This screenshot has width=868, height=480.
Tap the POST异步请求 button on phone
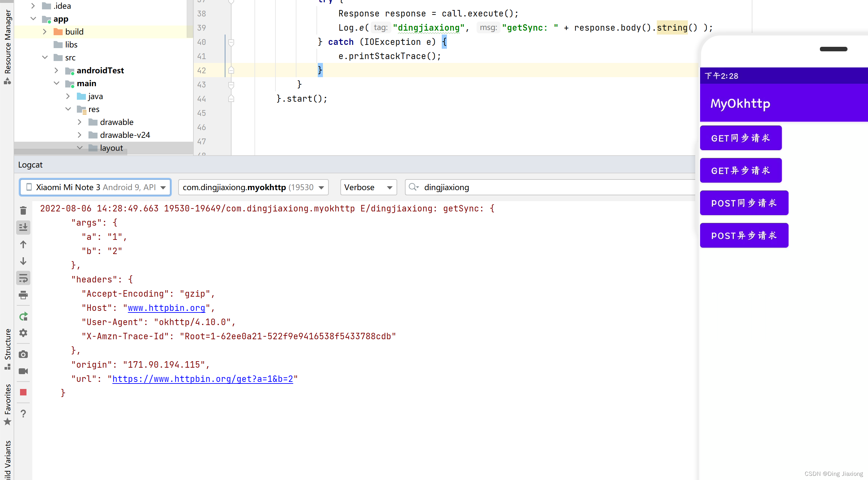744,235
